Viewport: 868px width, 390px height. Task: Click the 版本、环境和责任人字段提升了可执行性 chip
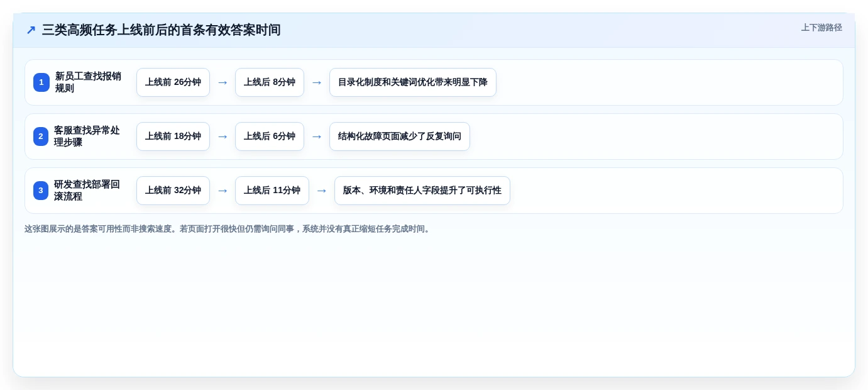coord(422,191)
